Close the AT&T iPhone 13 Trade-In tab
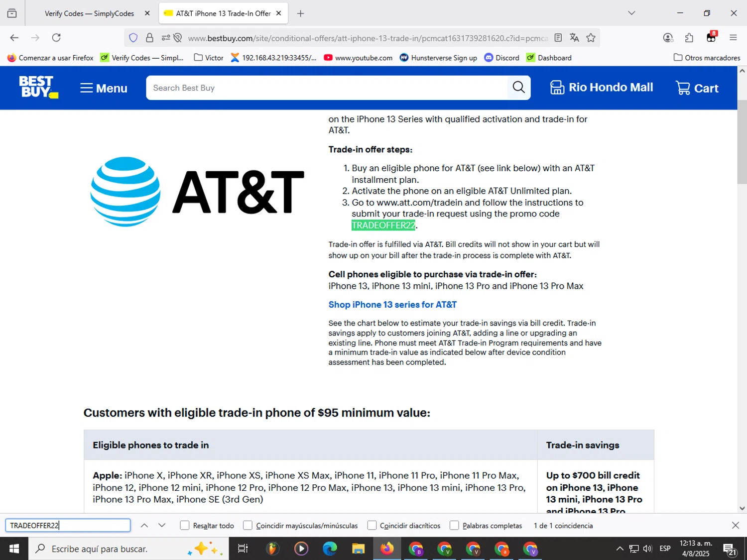 coord(278,13)
